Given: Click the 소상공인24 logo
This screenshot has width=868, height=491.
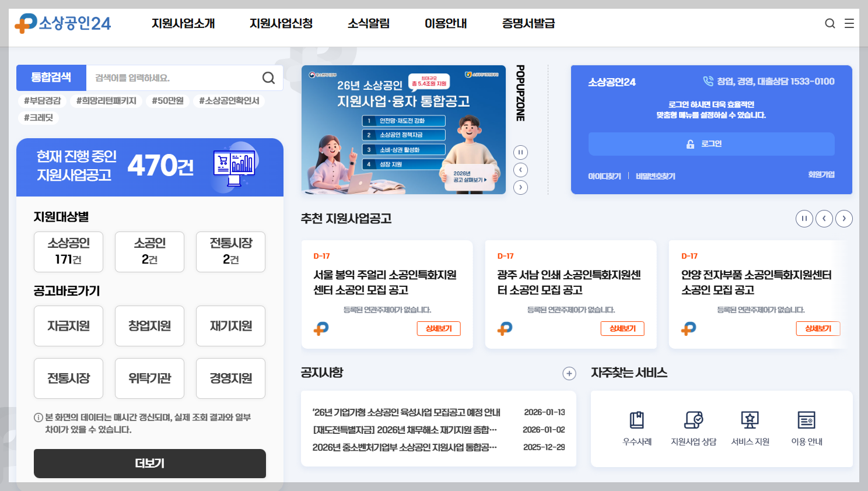Looking at the screenshot, I should (x=62, y=23).
